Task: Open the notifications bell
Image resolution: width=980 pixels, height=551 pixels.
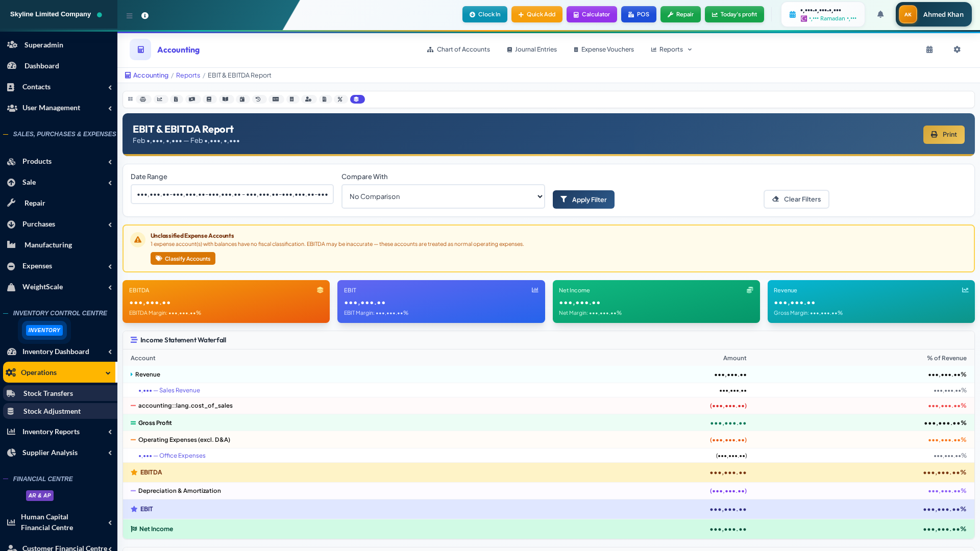Action: click(880, 14)
